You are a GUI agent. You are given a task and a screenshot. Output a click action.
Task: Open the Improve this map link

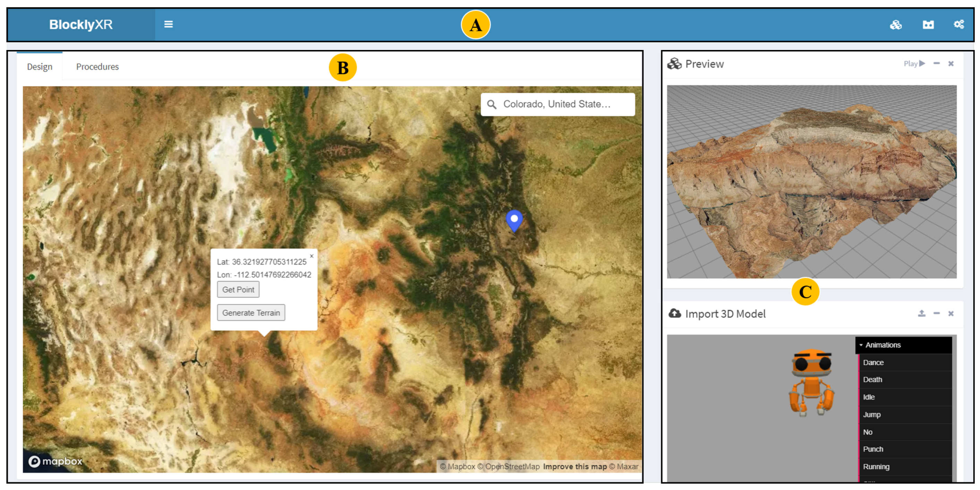tap(574, 466)
